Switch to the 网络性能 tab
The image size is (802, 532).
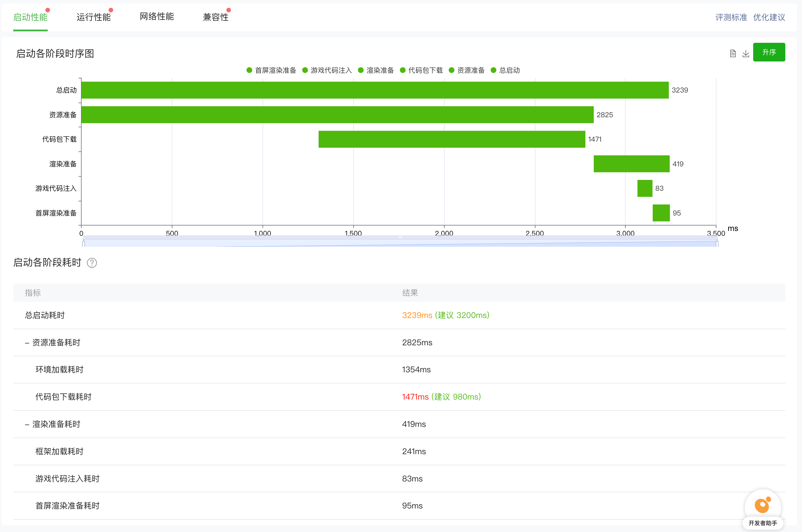pos(157,16)
